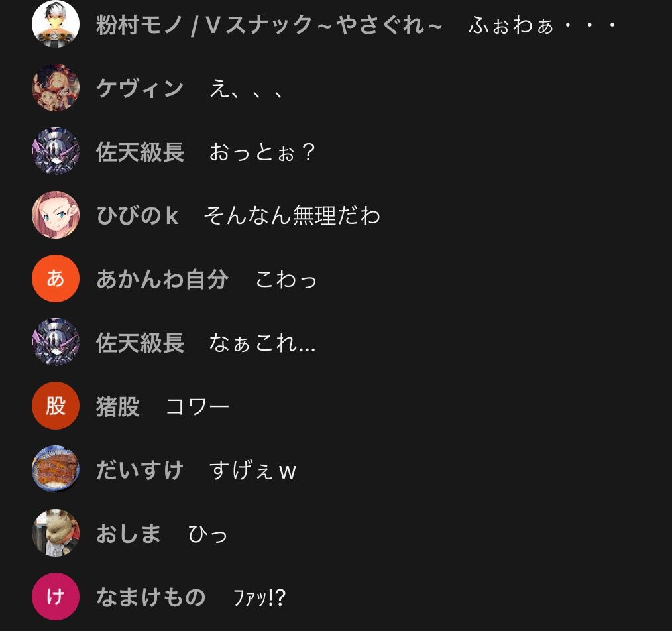This screenshot has height=631, width=672.
Task: Click username ひびのk
Action: tap(137, 215)
